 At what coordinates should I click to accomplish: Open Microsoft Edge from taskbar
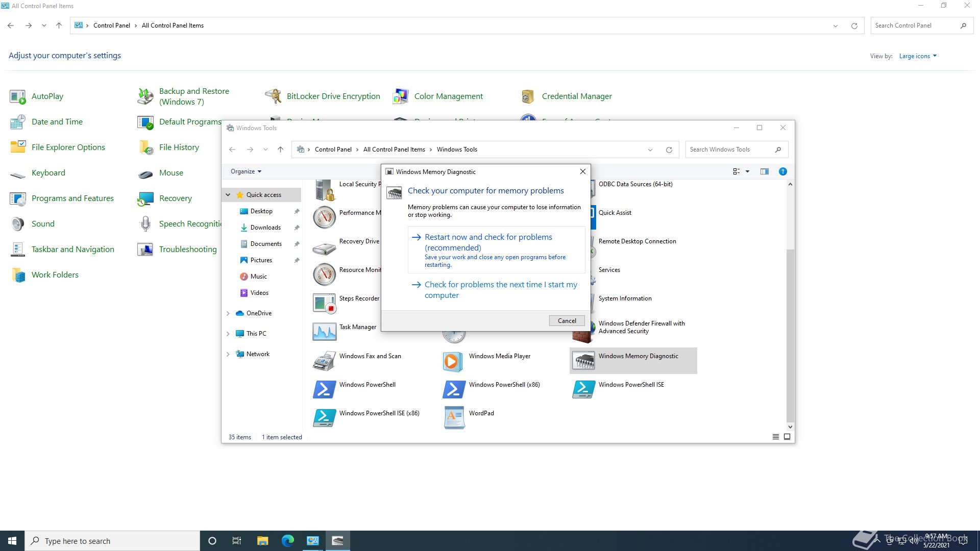click(287, 541)
